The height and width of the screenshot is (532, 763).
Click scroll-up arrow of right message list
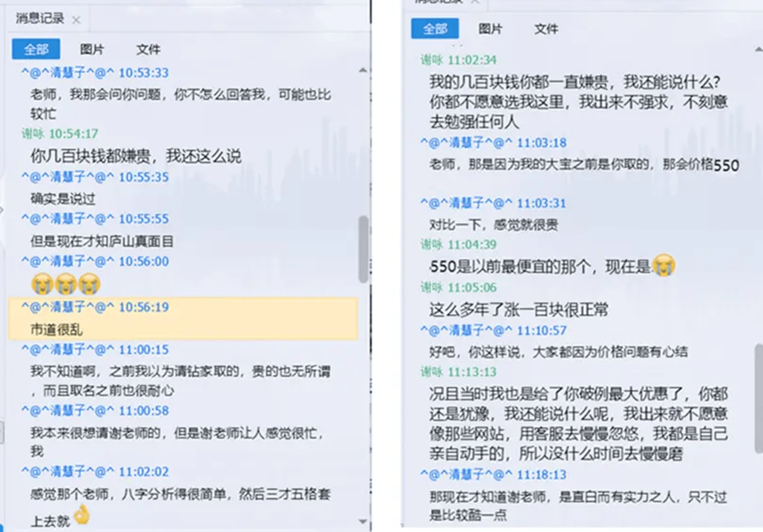coord(758,49)
